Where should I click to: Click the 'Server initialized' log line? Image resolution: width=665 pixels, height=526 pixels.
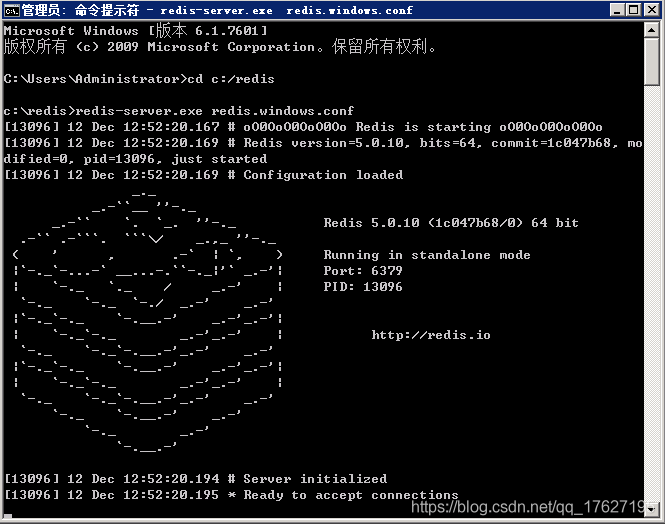pyautogui.click(x=196, y=479)
